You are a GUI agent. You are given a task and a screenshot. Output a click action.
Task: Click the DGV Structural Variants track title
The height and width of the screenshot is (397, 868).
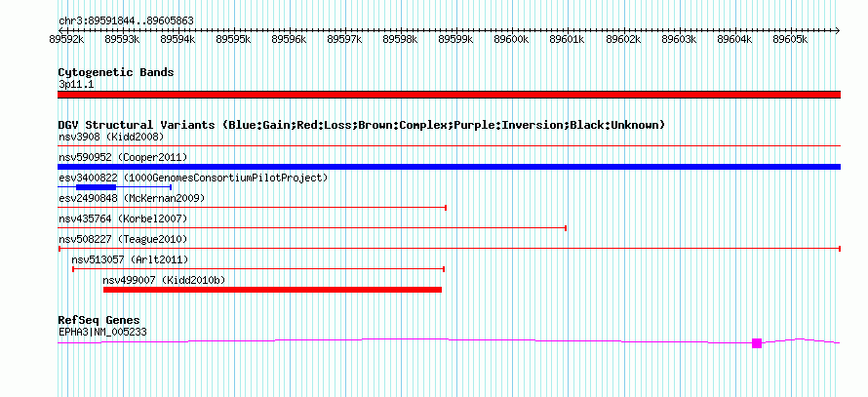(361, 125)
